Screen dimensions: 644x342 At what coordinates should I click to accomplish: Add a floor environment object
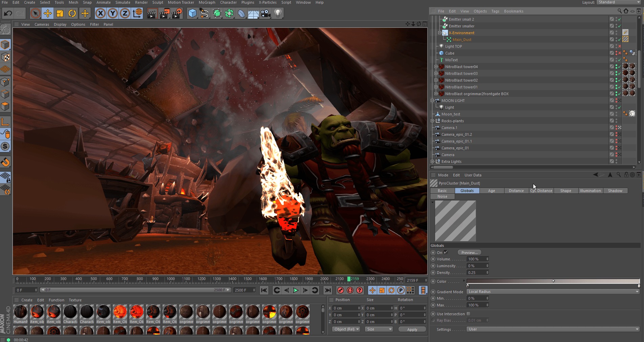coord(253,14)
